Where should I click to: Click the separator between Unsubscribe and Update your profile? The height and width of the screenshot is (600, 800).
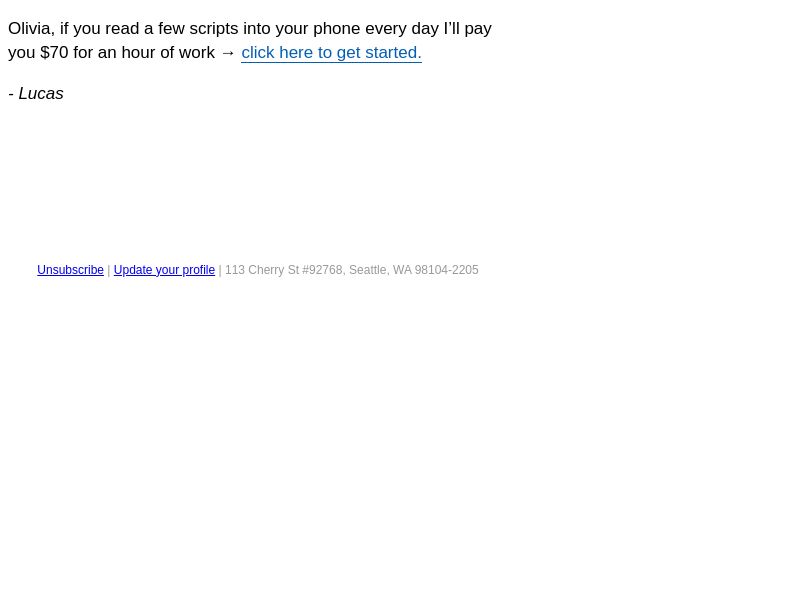(x=109, y=270)
